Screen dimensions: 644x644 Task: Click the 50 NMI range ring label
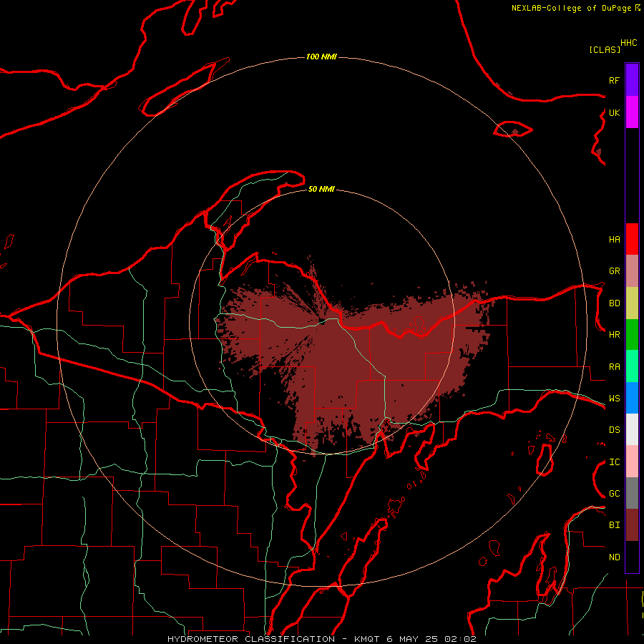click(x=321, y=189)
